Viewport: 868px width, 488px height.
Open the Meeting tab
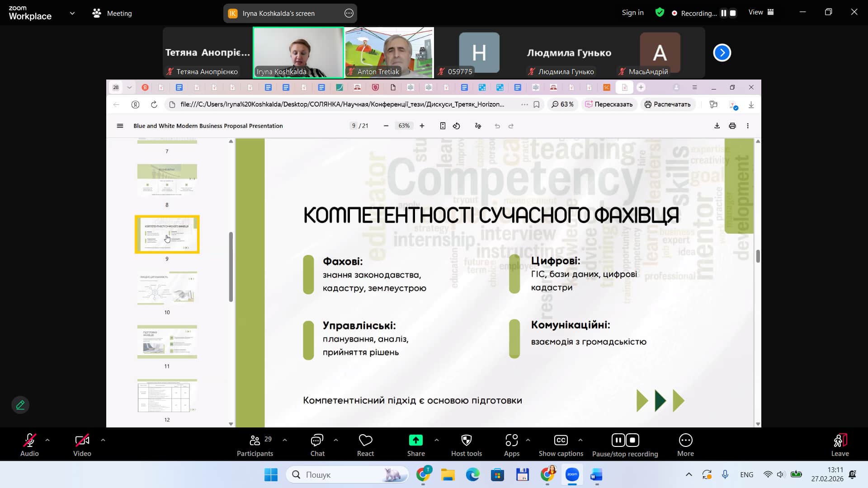112,13
